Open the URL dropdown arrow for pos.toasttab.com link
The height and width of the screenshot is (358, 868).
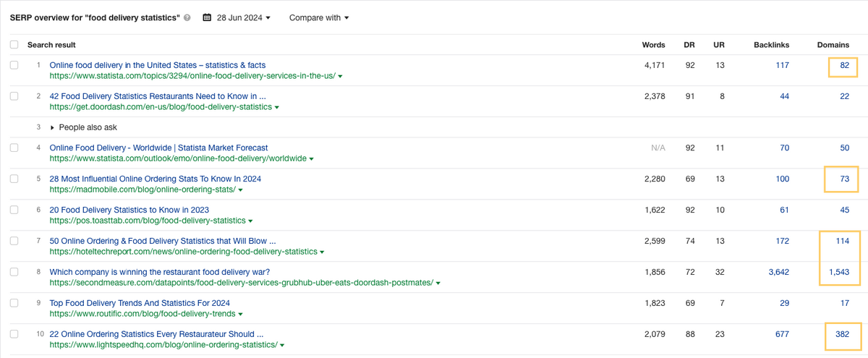pos(251,221)
